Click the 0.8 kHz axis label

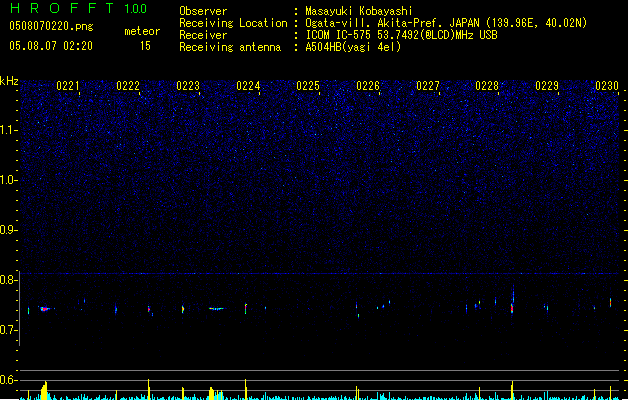9,280
